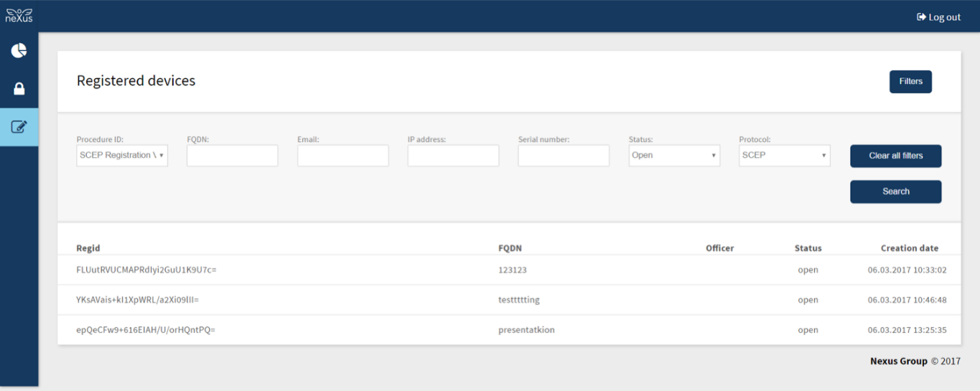Click the Search button
The height and width of the screenshot is (391, 980).
point(895,192)
